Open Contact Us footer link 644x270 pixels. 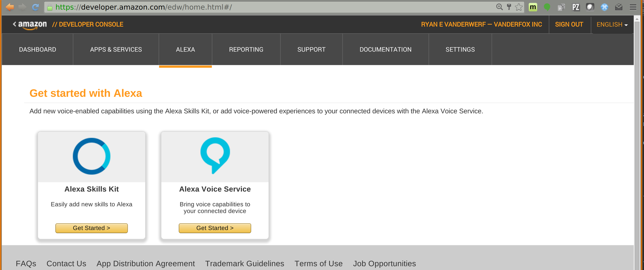click(66, 264)
